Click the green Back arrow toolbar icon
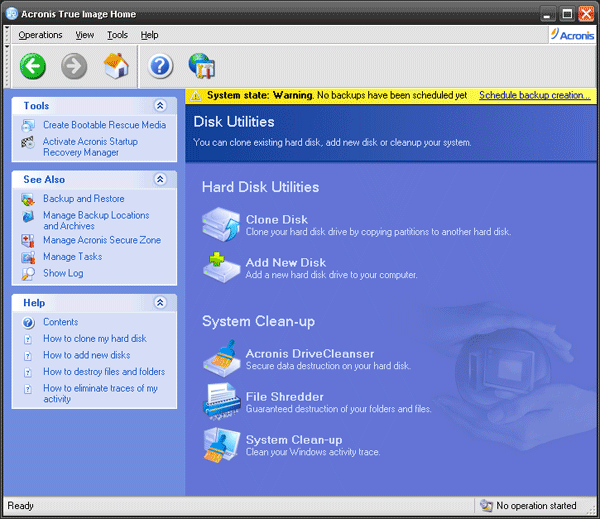The height and width of the screenshot is (519, 600). click(x=33, y=66)
